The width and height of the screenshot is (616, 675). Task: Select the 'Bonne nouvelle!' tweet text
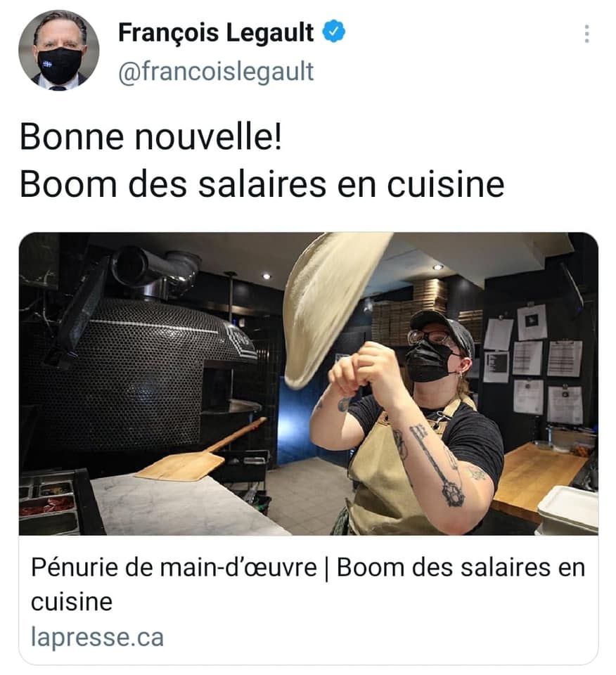tap(151, 137)
